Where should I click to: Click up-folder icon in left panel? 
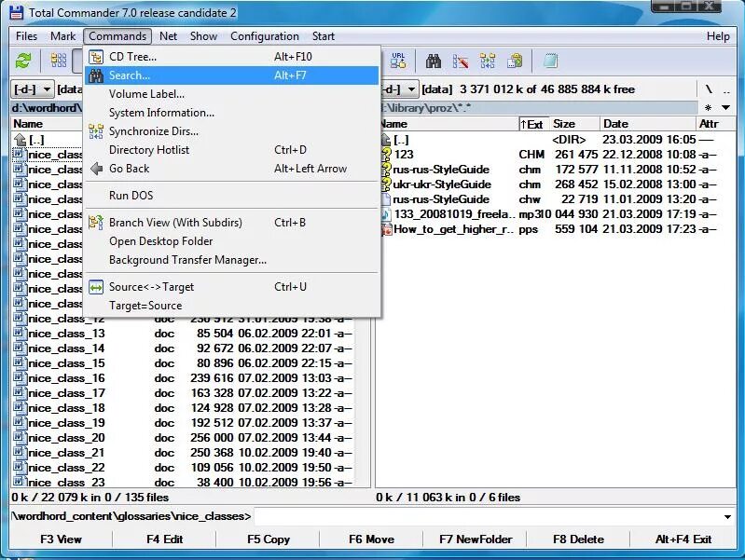click(x=20, y=140)
